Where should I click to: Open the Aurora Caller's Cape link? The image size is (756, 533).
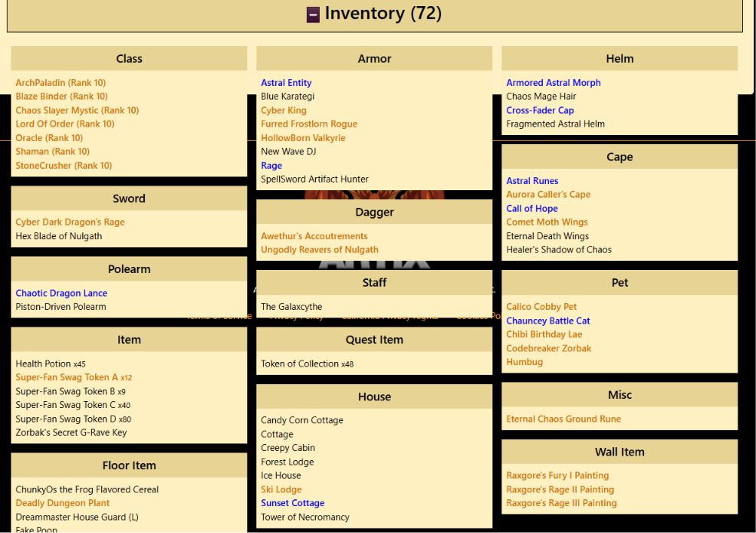548,194
